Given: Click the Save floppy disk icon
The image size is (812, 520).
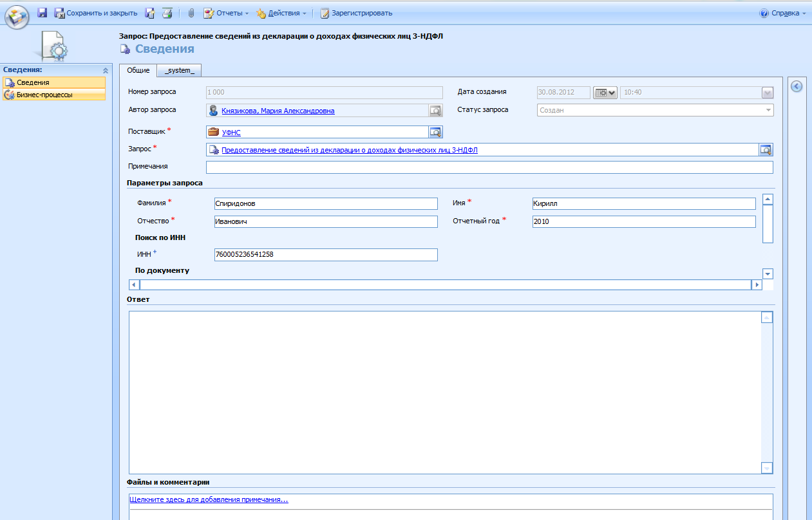Looking at the screenshot, I should (42, 13).
